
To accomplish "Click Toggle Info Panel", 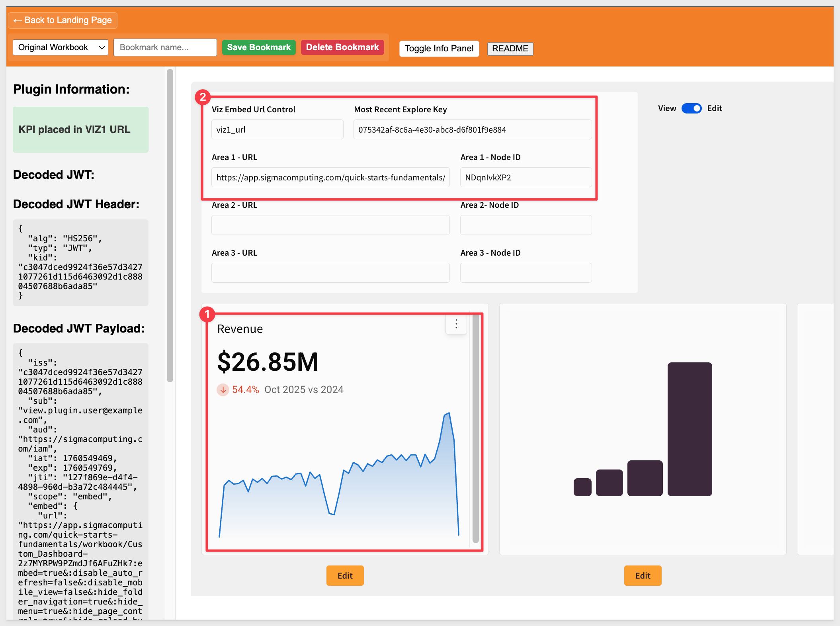I will 439,49.
